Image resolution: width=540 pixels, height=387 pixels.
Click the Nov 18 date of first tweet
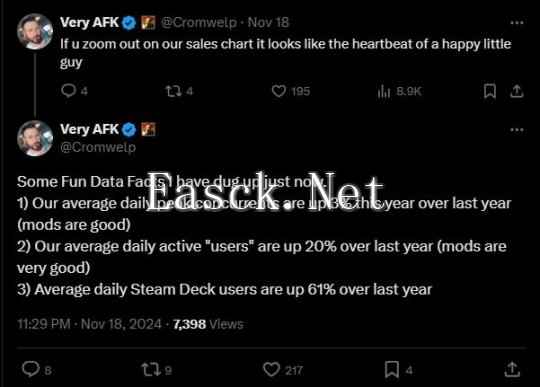point(268,23)
